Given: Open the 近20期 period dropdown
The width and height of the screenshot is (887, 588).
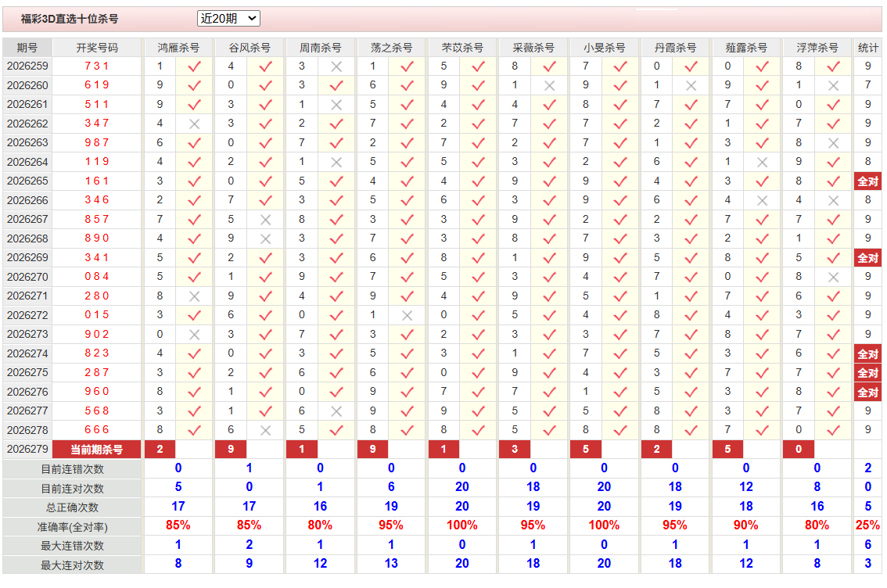Looking at the screenshot, I should [x=228, y=19].
